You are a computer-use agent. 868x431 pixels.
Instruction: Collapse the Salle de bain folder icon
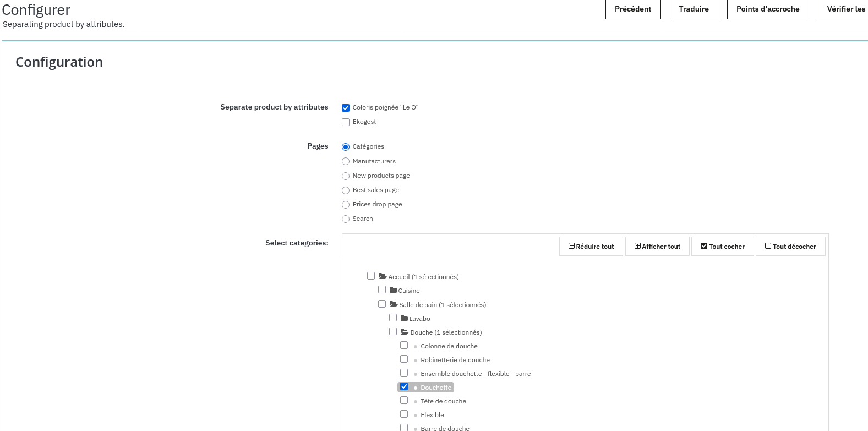[x=394, y=304]
